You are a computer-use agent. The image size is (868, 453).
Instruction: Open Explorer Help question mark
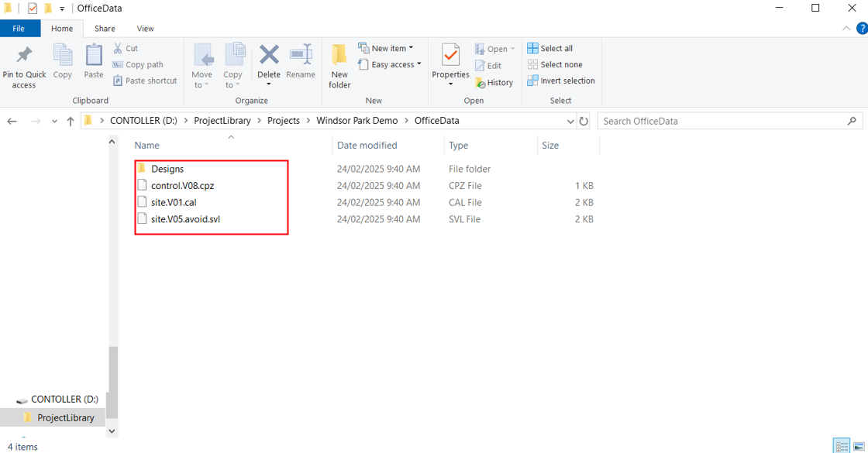click(862, 28)
